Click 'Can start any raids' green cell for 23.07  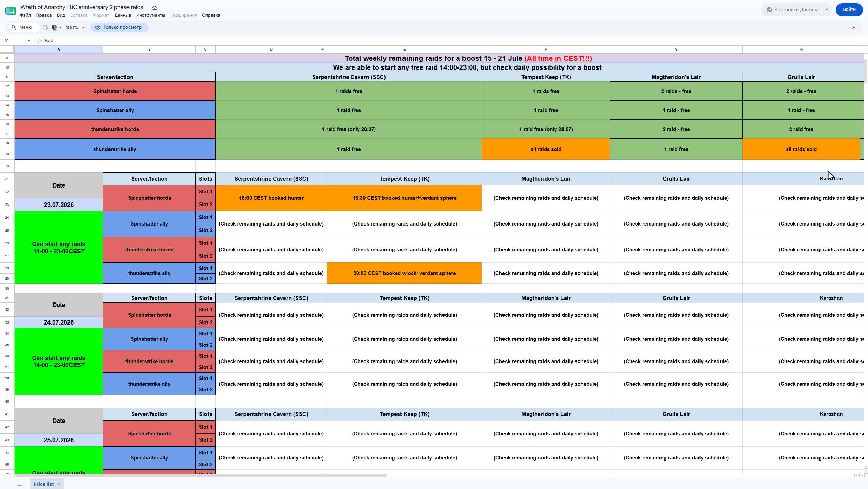click(59, 248)
